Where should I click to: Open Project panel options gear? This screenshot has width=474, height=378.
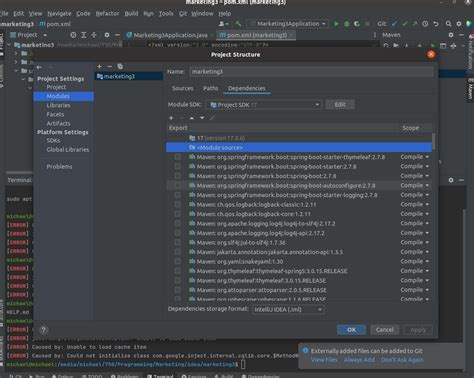[x=107, y=35]
